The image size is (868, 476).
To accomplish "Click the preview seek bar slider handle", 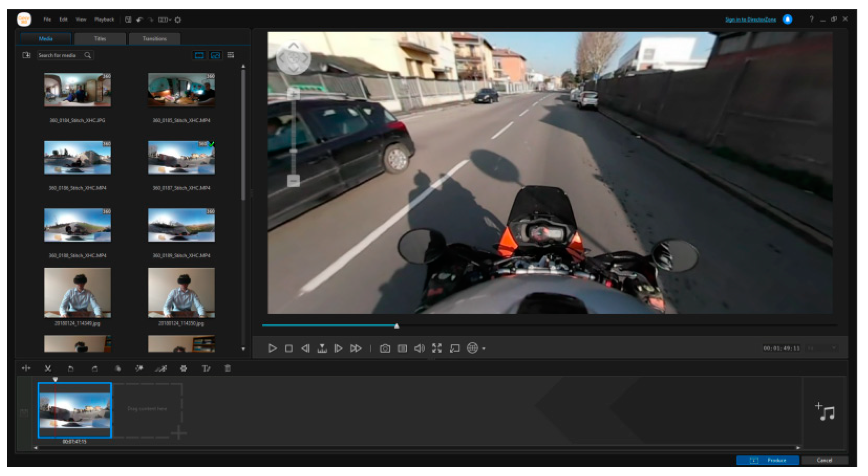I will [x=397, y=326].
